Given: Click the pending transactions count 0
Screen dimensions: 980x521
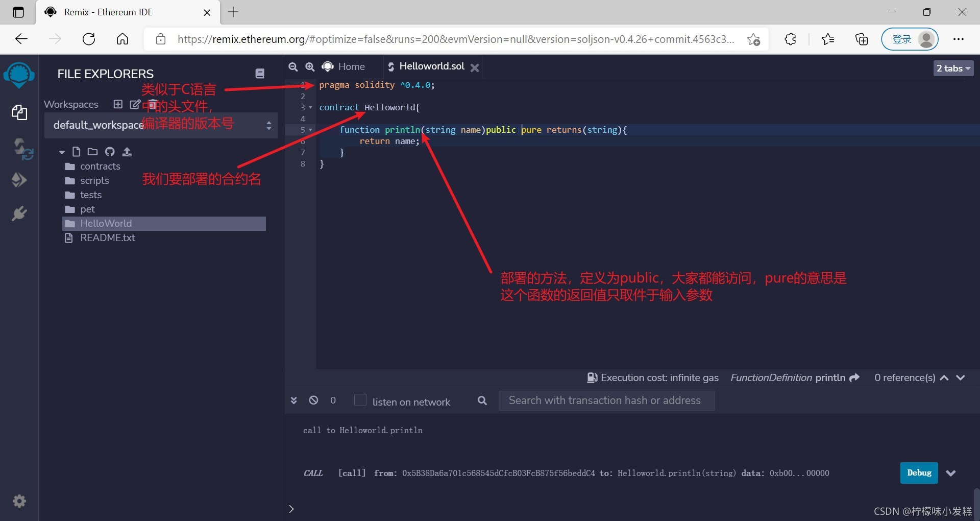Looking at the screenshot, I should point(333,400).
